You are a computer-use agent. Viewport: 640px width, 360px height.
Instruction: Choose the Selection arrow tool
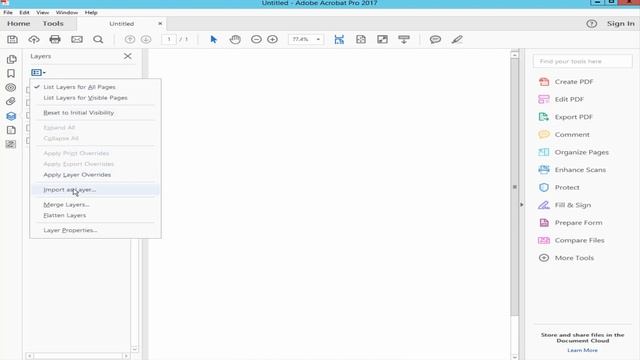[x=213, y=39]
